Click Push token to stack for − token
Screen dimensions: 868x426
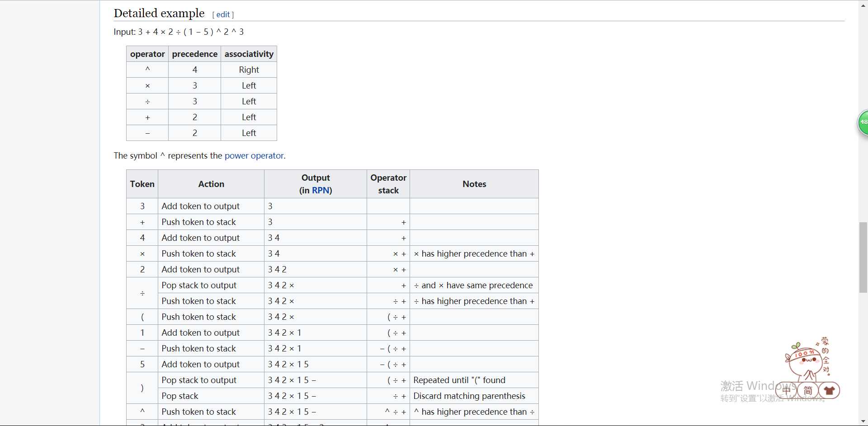click(211, 348)
